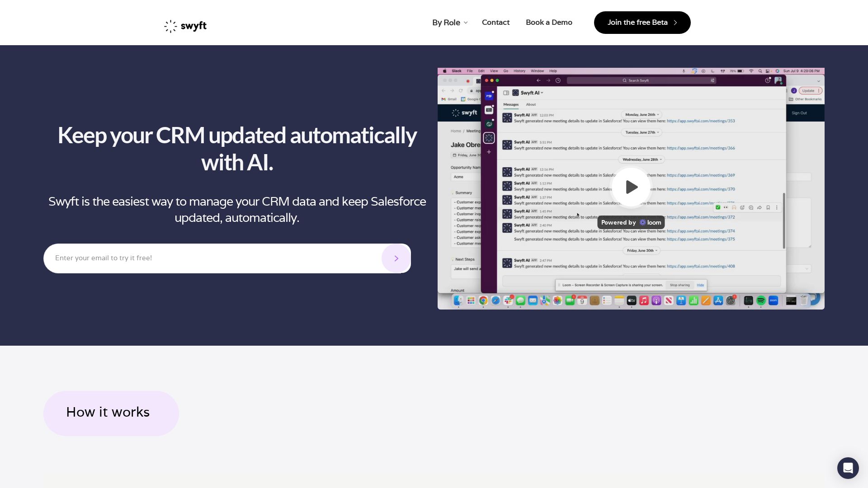Expand the By Role navigation dropdown
This screenshot has height=488, width=868.
tap(449, 22)
